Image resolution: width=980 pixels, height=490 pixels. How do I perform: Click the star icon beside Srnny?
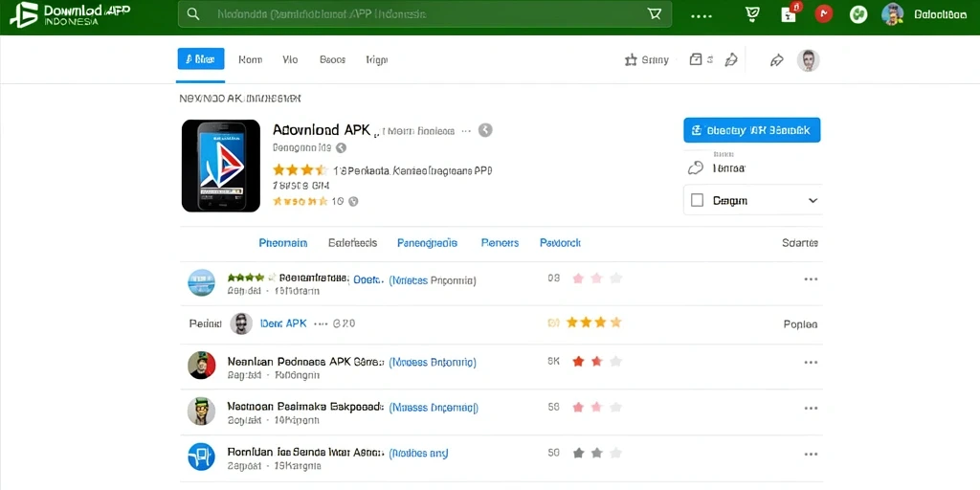point(631,60)
